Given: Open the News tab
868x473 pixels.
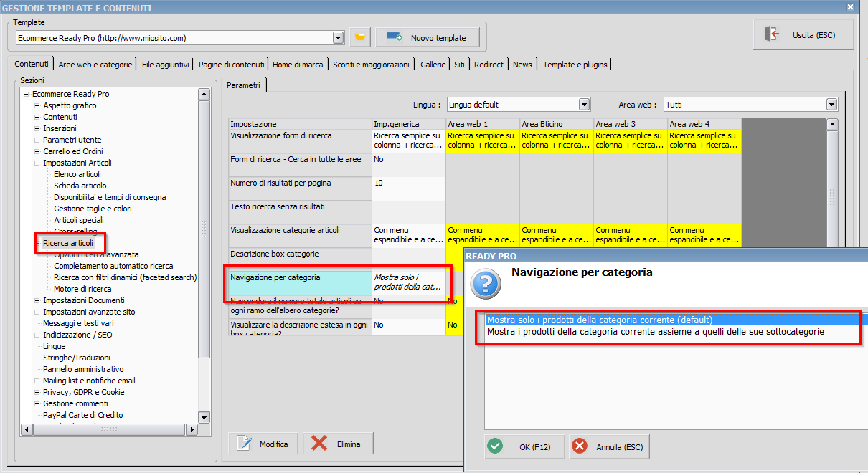Looking at the screenshot, I should [x=522, y=64].
